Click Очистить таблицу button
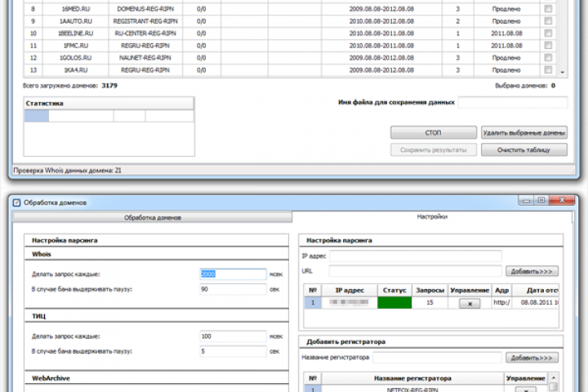 (x=523, y=149)
